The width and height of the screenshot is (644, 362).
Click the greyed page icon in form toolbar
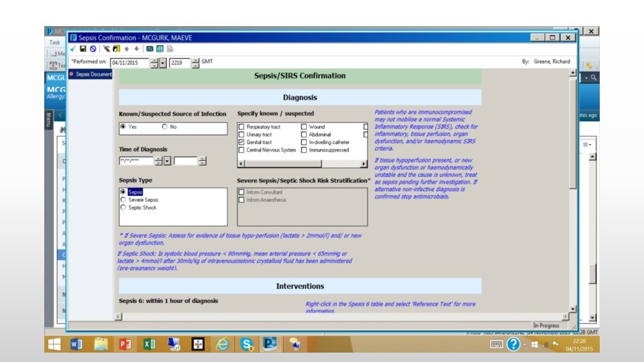click(170, 49)
